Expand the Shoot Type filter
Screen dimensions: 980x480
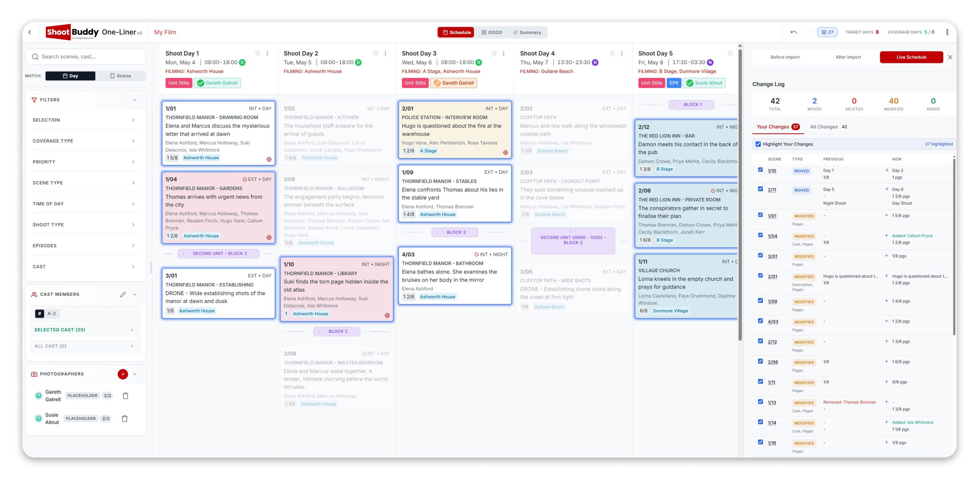point(85,224)
